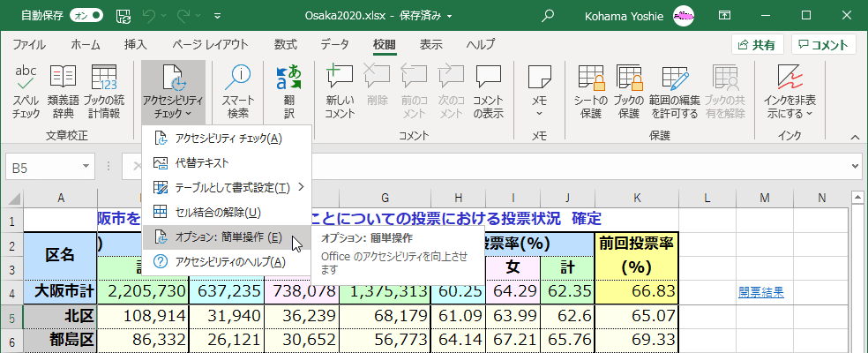Image resolution: width=868 pixels, height=353 pixels.
Task: Open インクを非表示にする hide ink dropdown
Action: [x=790, y=92]
